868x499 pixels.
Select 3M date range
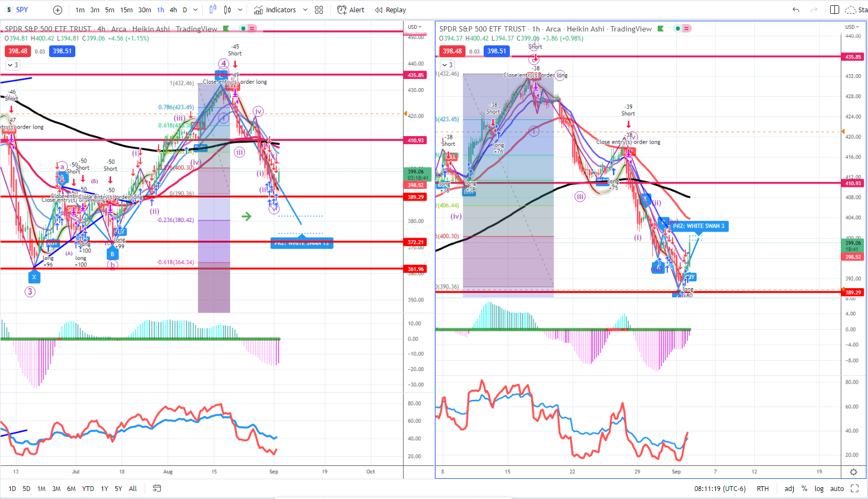click(x=56, y=488)
